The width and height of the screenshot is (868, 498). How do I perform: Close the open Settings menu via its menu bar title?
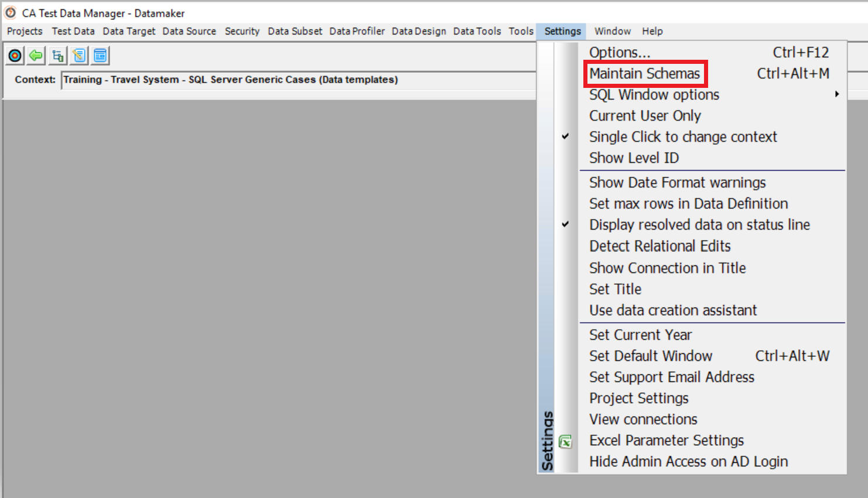pyautogui.click(x=563, y=31)
